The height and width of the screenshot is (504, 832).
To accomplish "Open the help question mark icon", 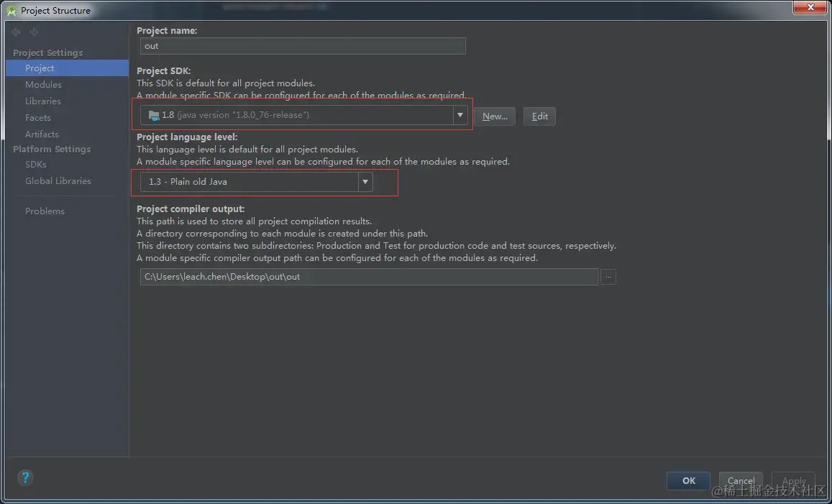I will (x=25, y=478).
